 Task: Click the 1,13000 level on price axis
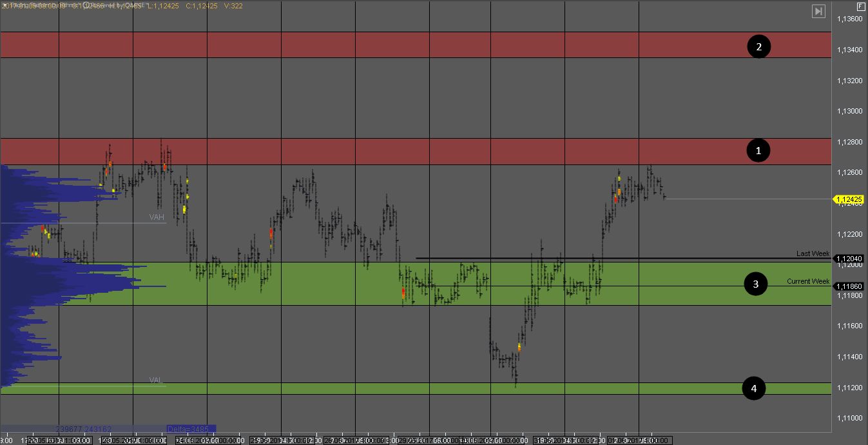point(849,112)
